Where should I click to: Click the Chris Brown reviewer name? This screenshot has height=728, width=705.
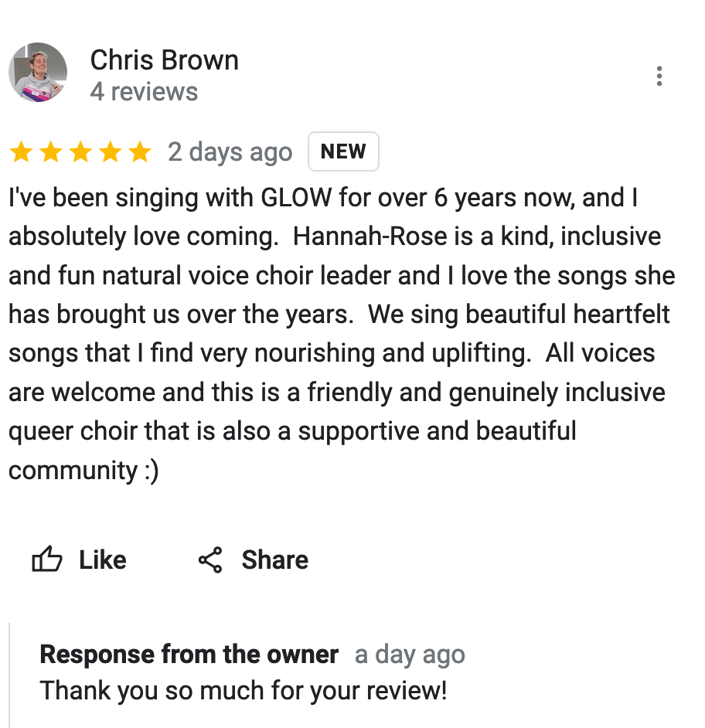[164, 60]
